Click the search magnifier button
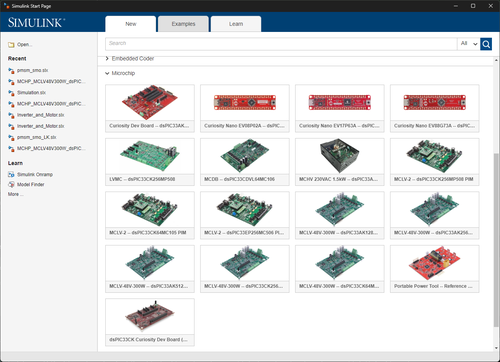Viewport: 500px width, 362px height. click(486, 44)
